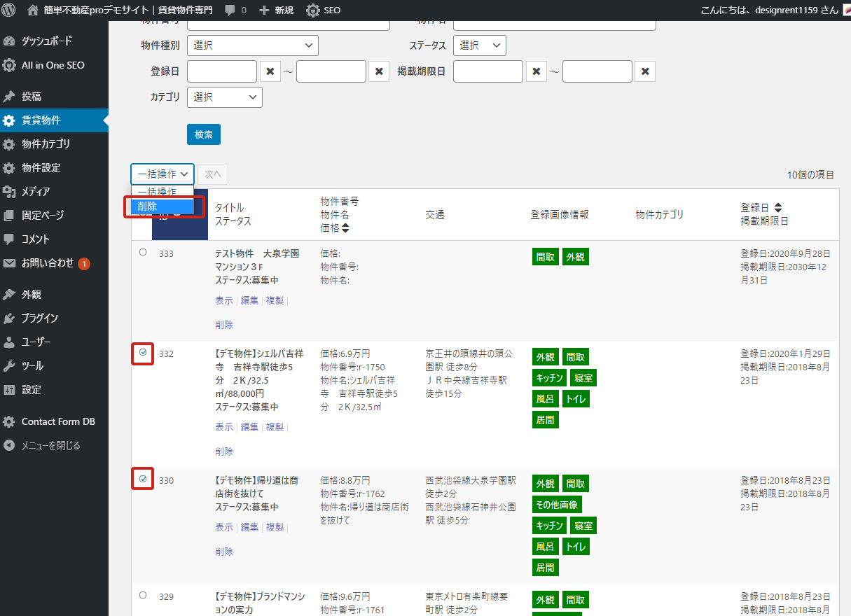Click the comments bubble icon in admin bar
This screenshot has height=616, width=851.
pyautogui.click(x=230, y=10)
